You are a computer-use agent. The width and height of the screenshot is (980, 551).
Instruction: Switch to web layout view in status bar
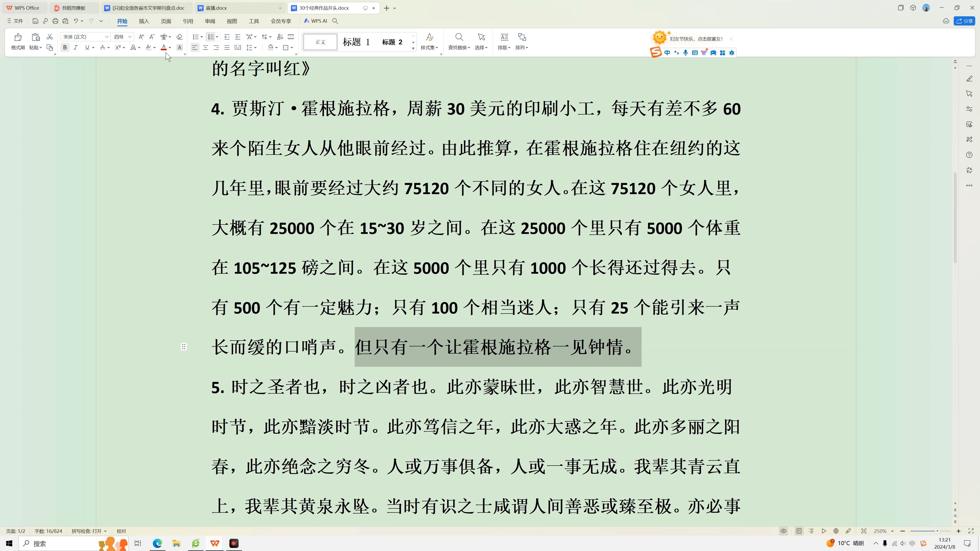[x=836, y=531]
